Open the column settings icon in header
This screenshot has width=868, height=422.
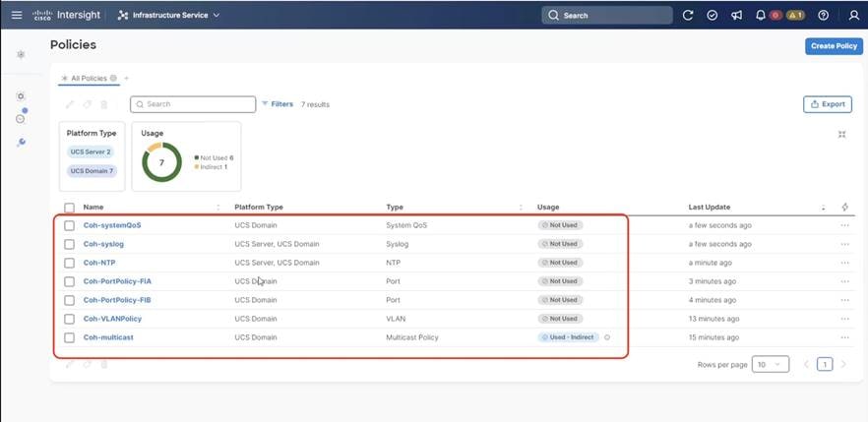pos(844,208)
